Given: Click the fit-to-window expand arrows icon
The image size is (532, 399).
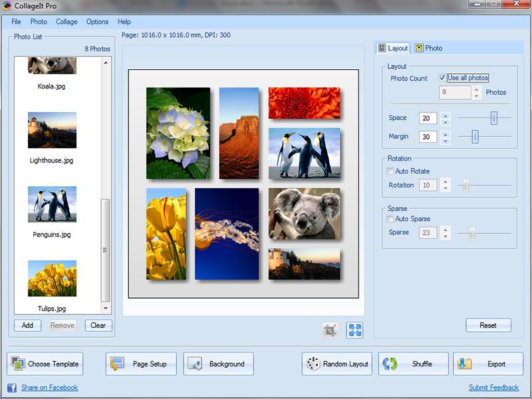Looking at the screenshot, I should pos(354,331).
